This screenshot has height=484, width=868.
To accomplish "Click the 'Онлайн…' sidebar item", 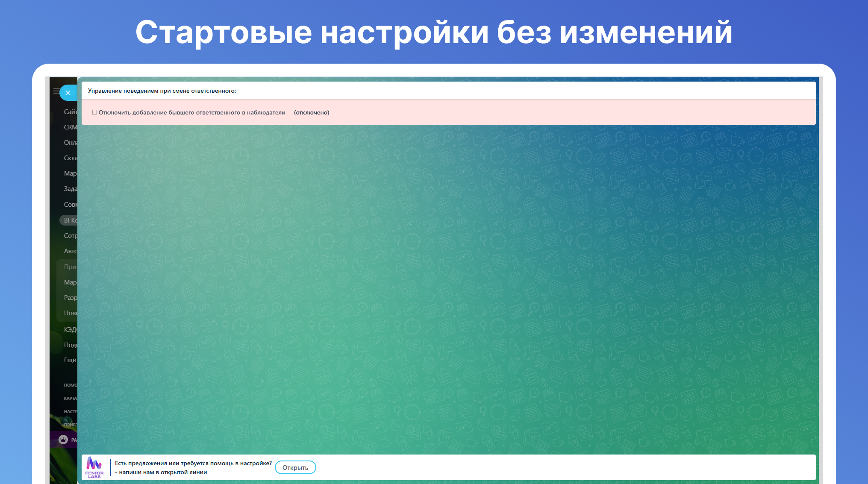I will 70,143.
